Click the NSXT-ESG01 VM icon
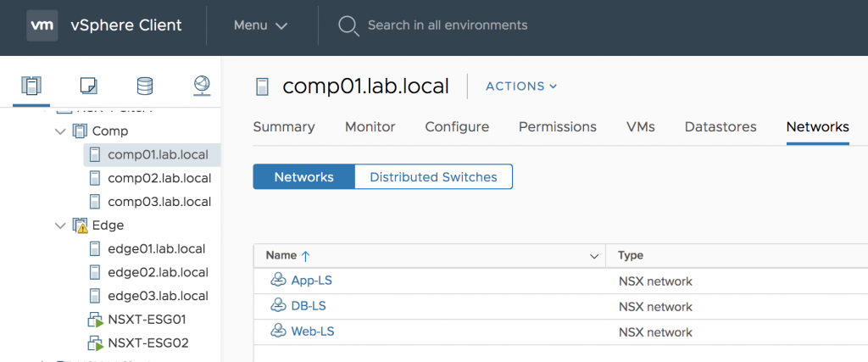This screenshot has height=362, width=868. pos(96,320)
